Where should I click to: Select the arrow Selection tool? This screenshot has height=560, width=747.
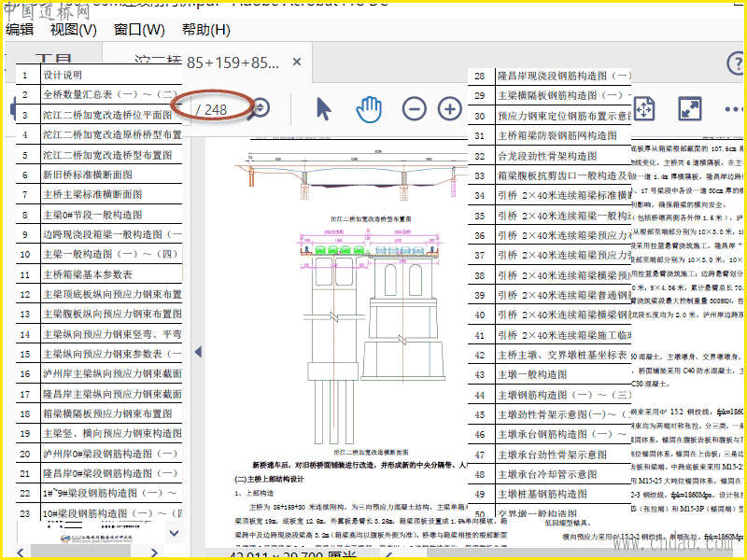(x=324, y=109)
